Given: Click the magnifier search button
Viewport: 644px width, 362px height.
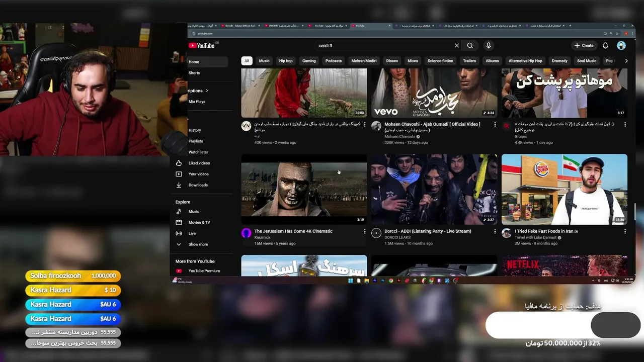Looking at the screenshot, I should (x=470, y=46).
